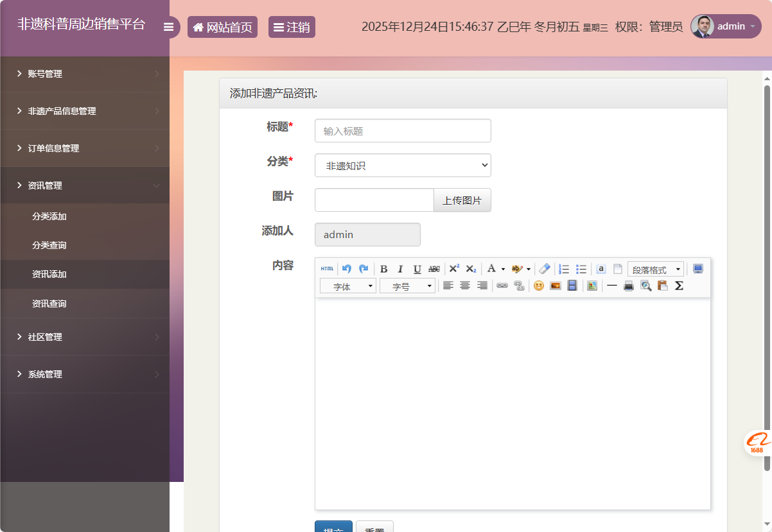
Task: Click the eraser clear-formatting icon
Action: tap(545, 269)
